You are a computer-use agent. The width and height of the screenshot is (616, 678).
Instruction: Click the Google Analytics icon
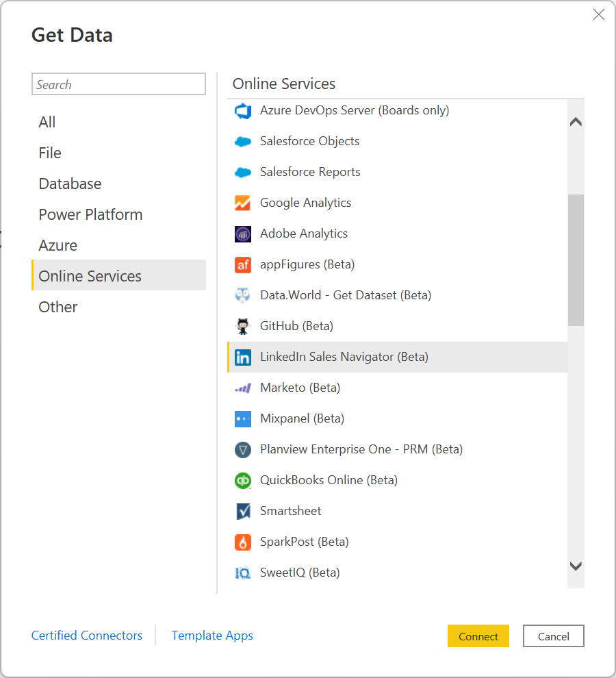(243, 203)
